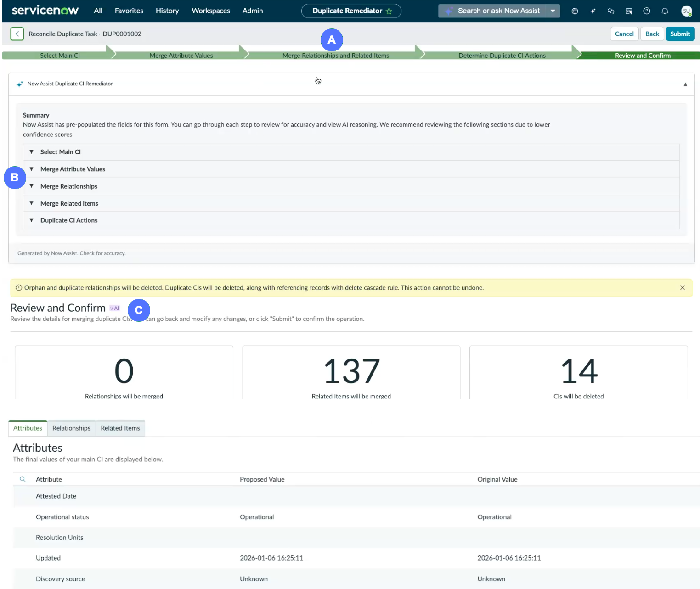Favorite Duplicate Remediator with the star icon
Viewport: 700px width, 589px height.
pos(389,11)
